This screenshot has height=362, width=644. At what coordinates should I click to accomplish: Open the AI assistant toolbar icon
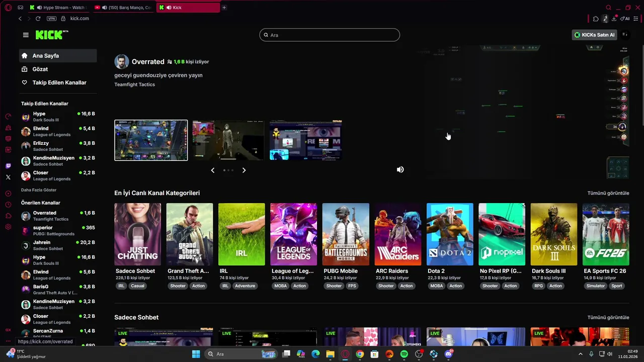coord(625,19)
